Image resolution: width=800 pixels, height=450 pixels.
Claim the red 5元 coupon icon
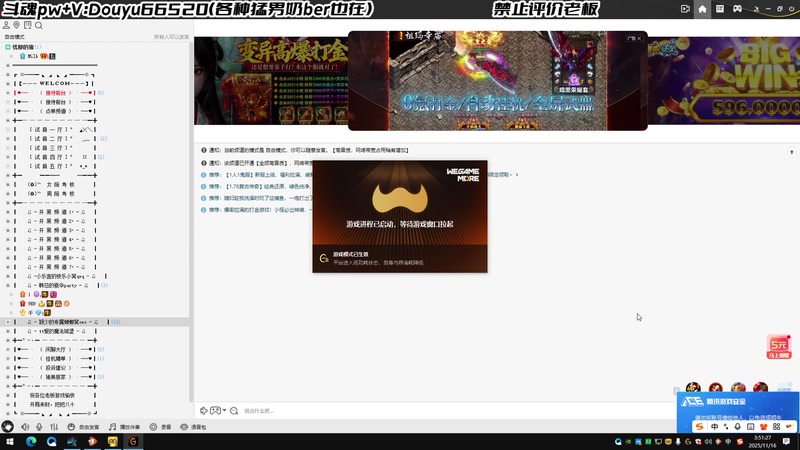(779, 347)
